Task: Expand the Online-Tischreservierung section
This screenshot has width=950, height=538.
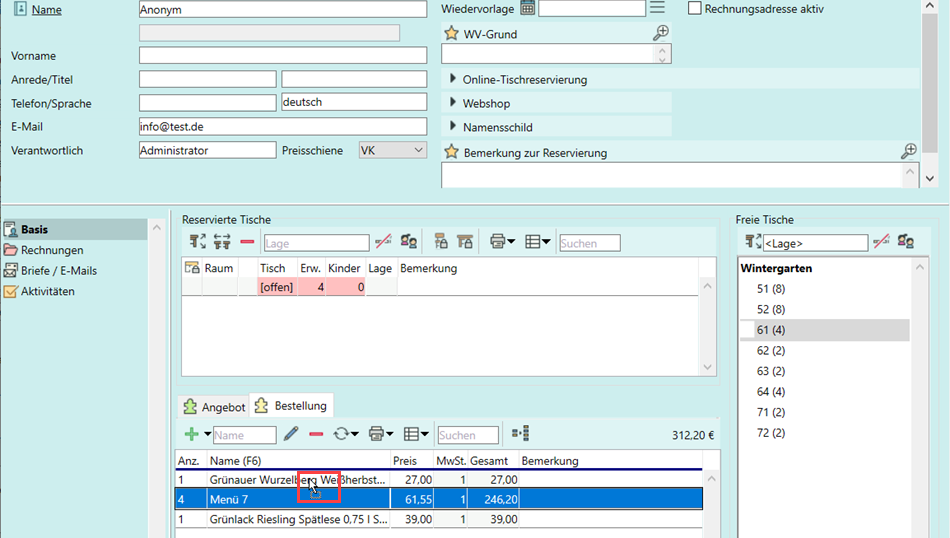Action: tap(451, 79)
